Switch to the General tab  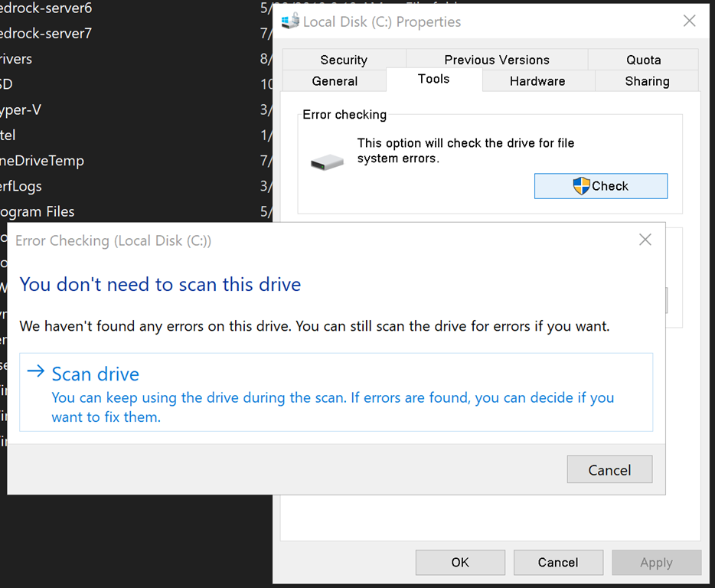[335, 81]
